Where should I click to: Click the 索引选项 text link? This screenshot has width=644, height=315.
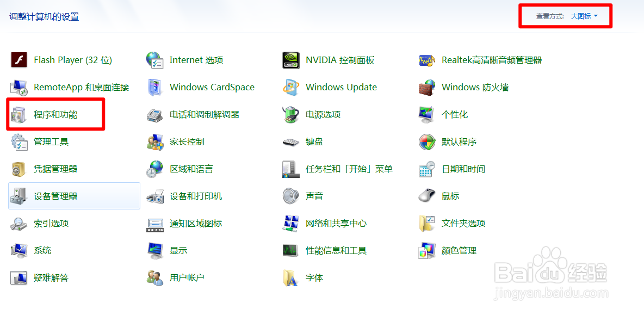pos(51,223)
